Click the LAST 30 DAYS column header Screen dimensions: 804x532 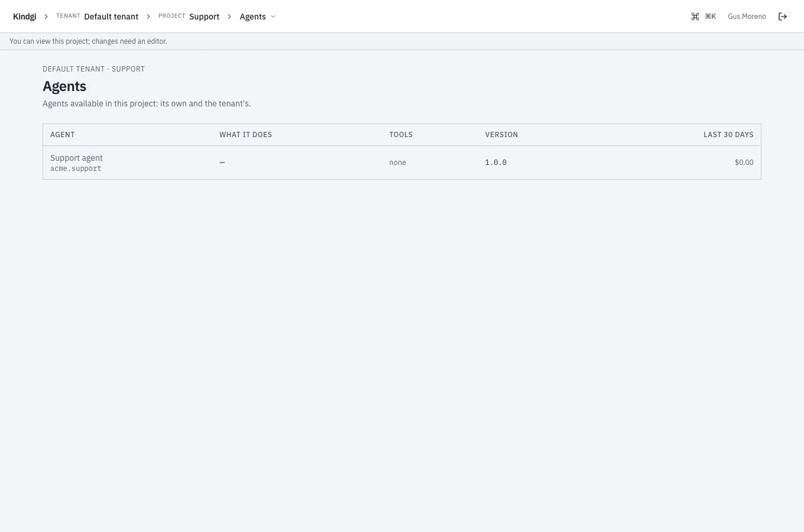click(x=728, y=135)
